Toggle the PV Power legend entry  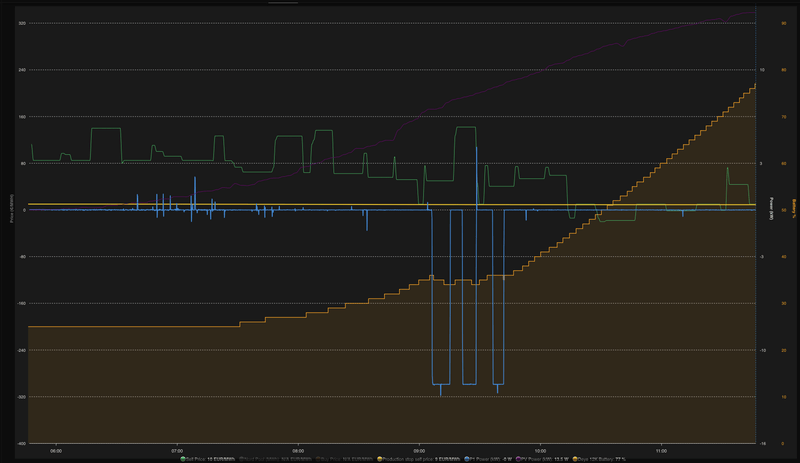[x=542, y=459]
